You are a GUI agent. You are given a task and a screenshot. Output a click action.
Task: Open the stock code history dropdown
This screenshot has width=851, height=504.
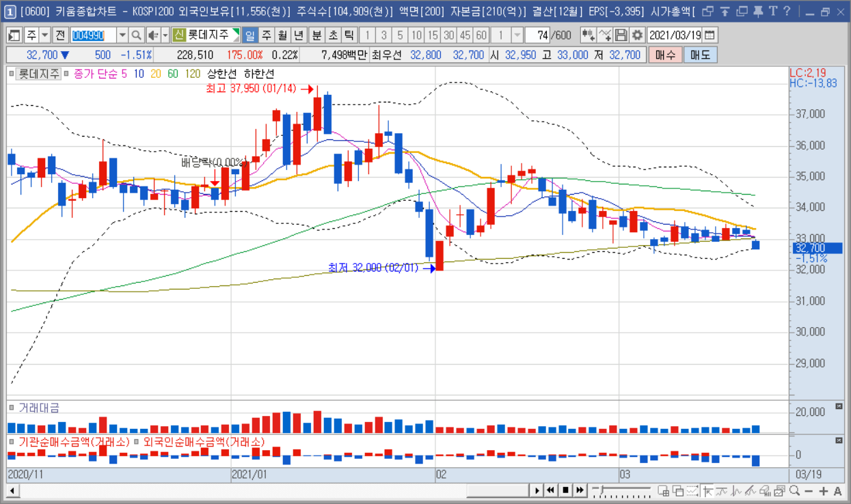(122, 36)
